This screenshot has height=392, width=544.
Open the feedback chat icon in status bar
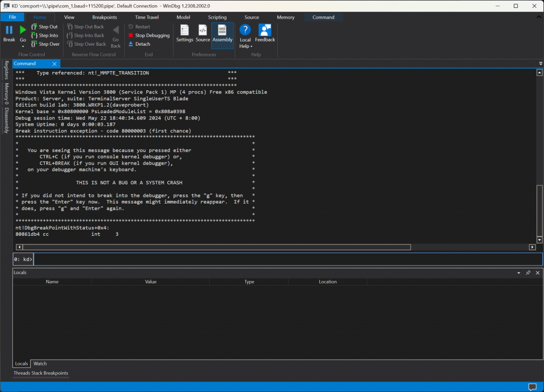tap(532, 387)
